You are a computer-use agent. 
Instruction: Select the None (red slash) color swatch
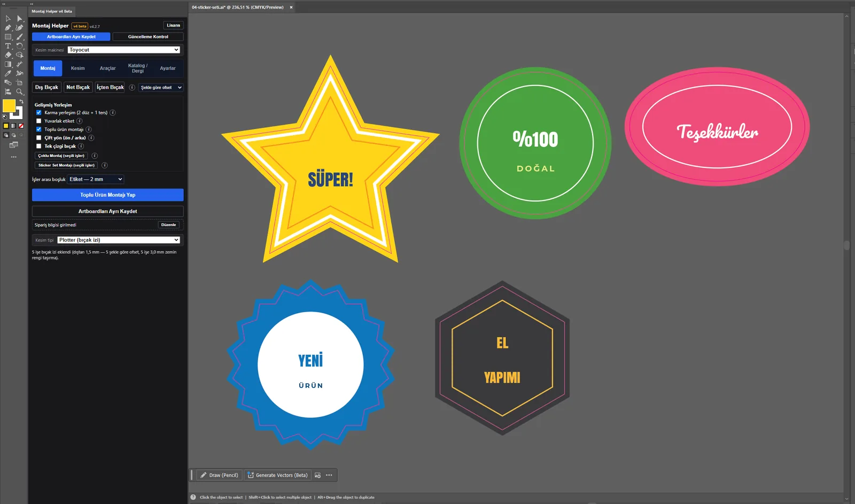point(21,126)
